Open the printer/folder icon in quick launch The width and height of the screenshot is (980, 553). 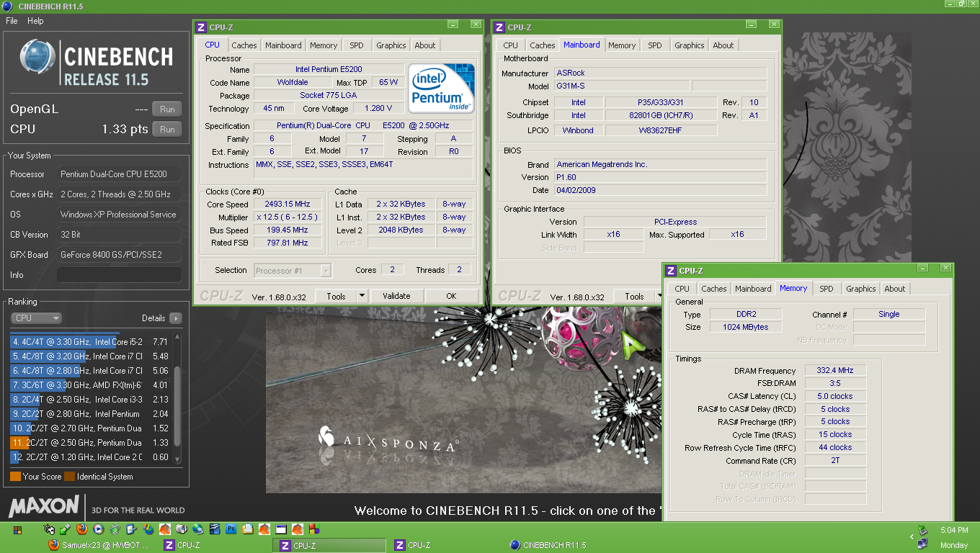pos(247,529)
